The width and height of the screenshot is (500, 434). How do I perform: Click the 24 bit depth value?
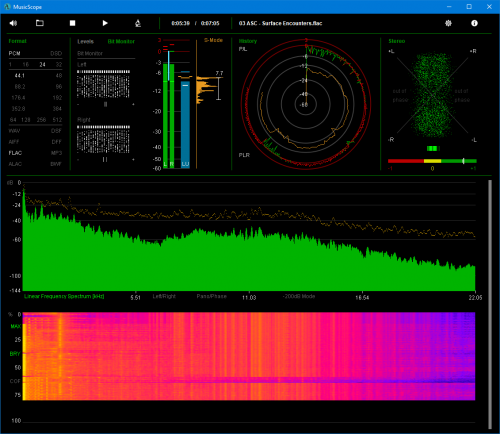tap(42, 64)
